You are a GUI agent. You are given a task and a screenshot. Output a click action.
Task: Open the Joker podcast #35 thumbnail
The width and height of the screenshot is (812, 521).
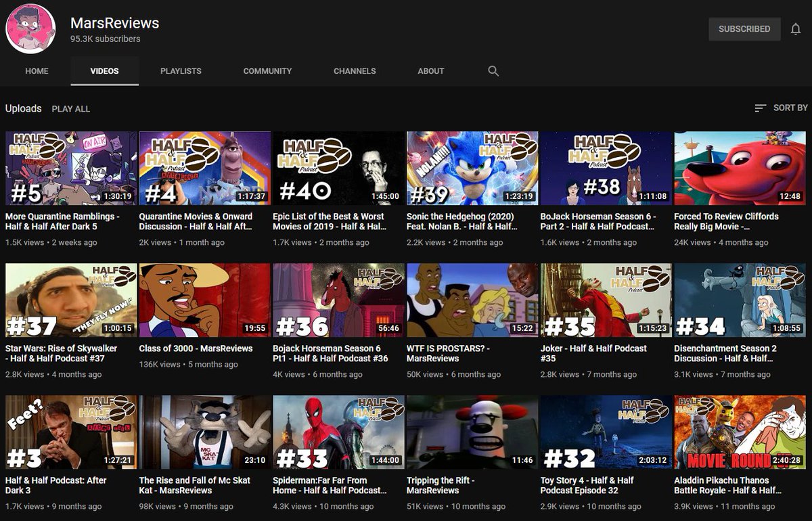click(606, 300)
